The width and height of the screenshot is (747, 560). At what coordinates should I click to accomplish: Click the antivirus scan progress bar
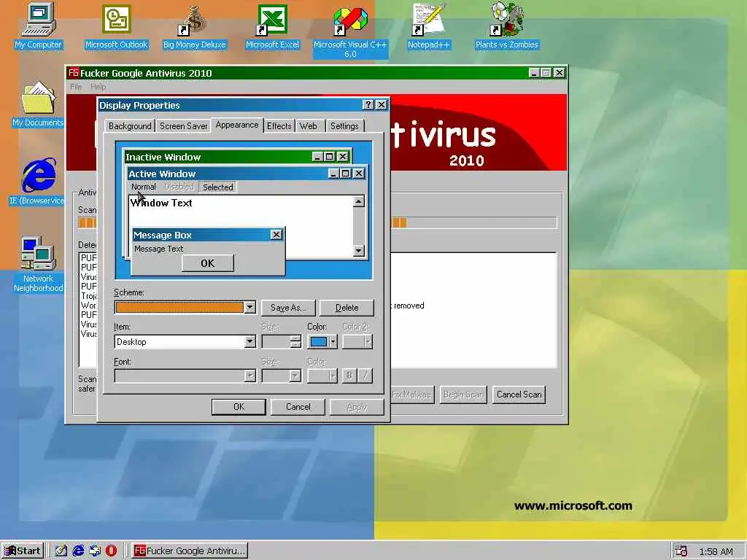tap(317, 222)
